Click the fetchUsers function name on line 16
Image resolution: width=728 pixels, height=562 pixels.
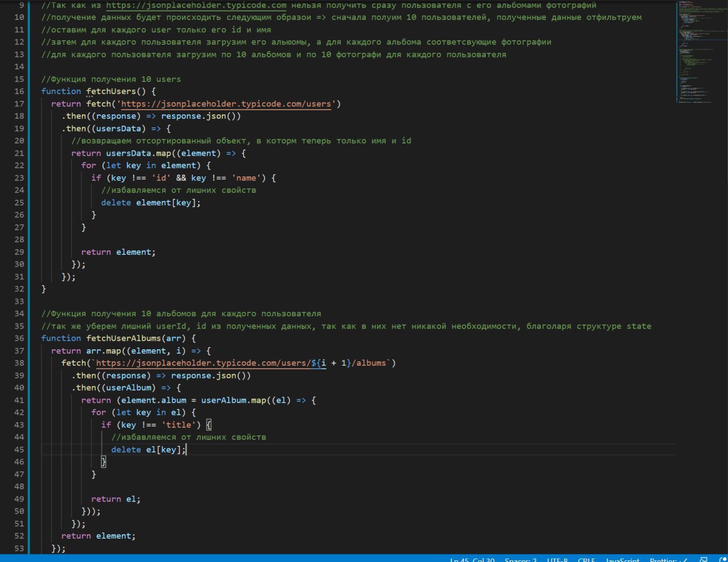111,91
